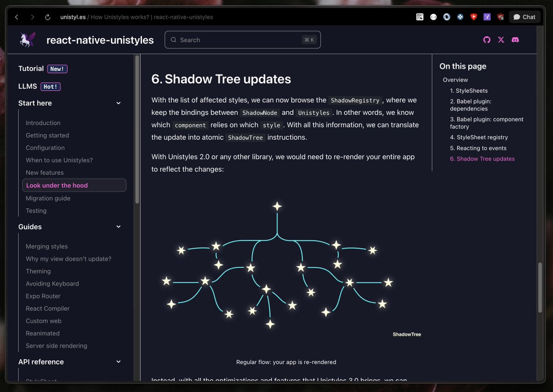Open the Reanimated guide
The height and width of the screenshot is (392, 553).
tap(42, 333)
